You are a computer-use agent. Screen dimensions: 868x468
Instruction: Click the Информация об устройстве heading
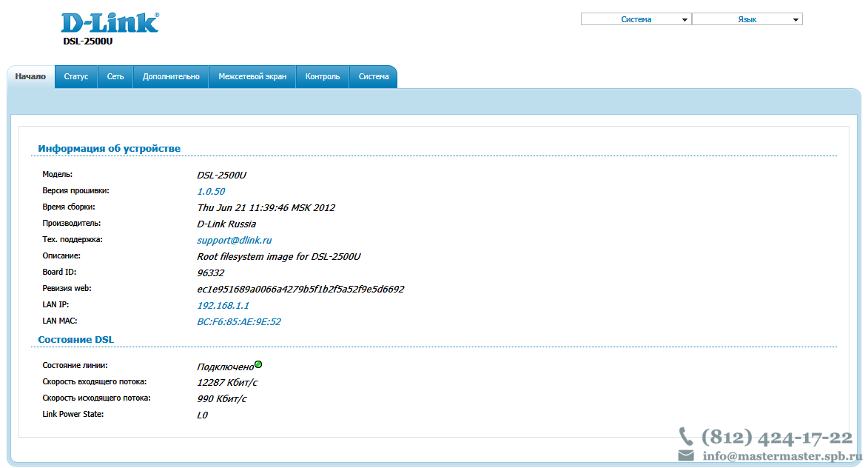tap(109, 148)
